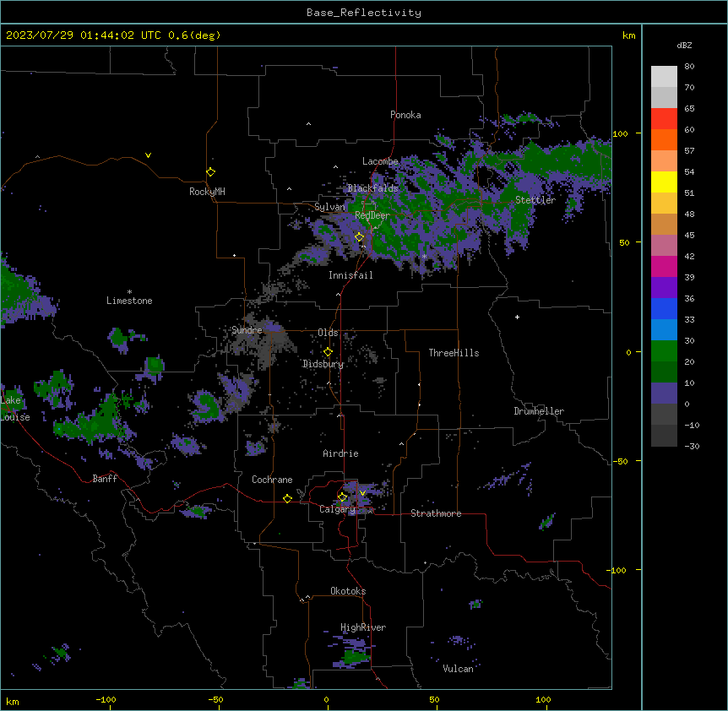This screenshot has width=728, height=711.
Task: Select the green 20-30 dBZ legend swatch
Action: pos(664,351)
